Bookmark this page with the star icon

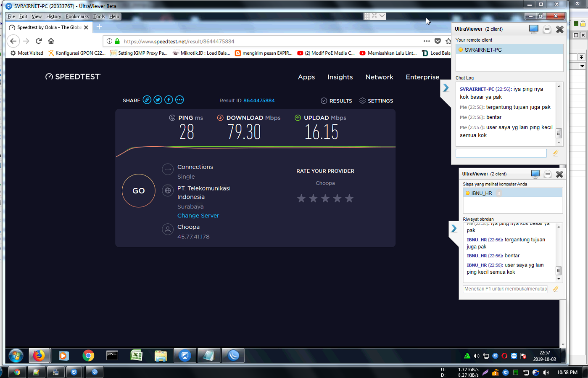click(448, 41)
